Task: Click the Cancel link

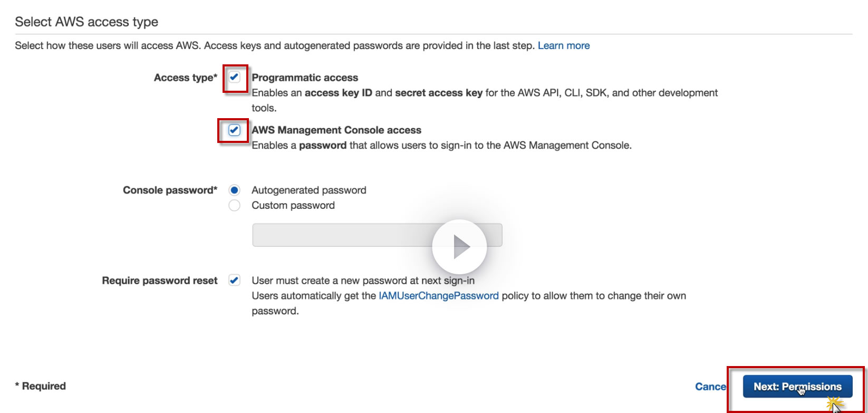Action: (x=710, y=387)
